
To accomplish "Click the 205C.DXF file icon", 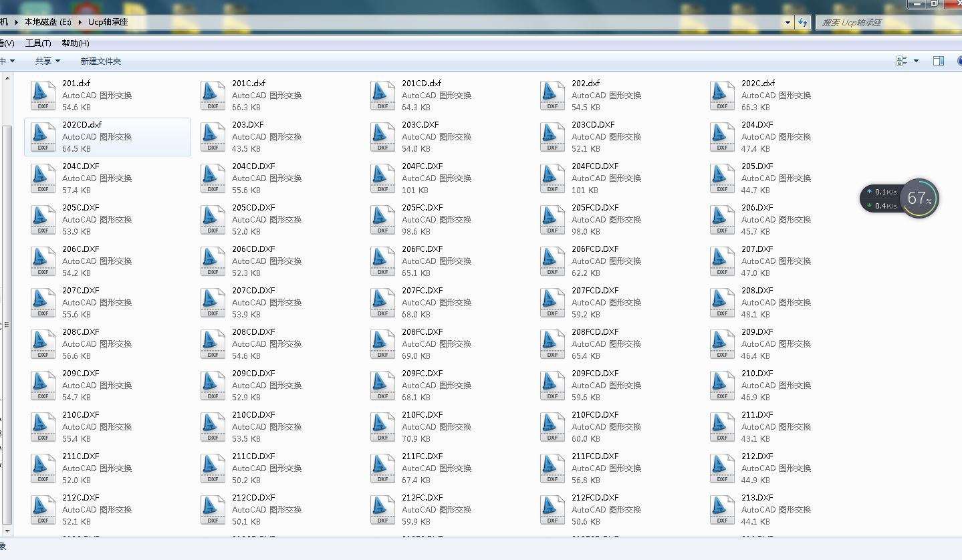I will point(43,220).
